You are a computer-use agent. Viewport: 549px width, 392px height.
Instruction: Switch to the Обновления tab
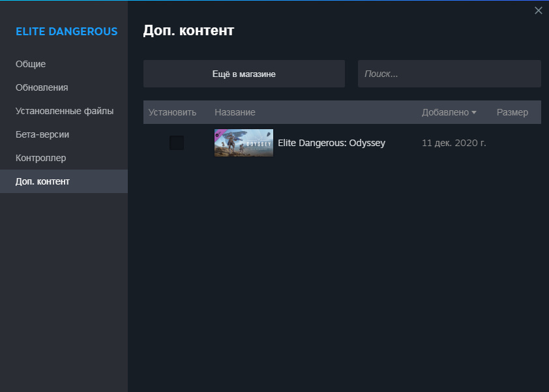[64, 87]
